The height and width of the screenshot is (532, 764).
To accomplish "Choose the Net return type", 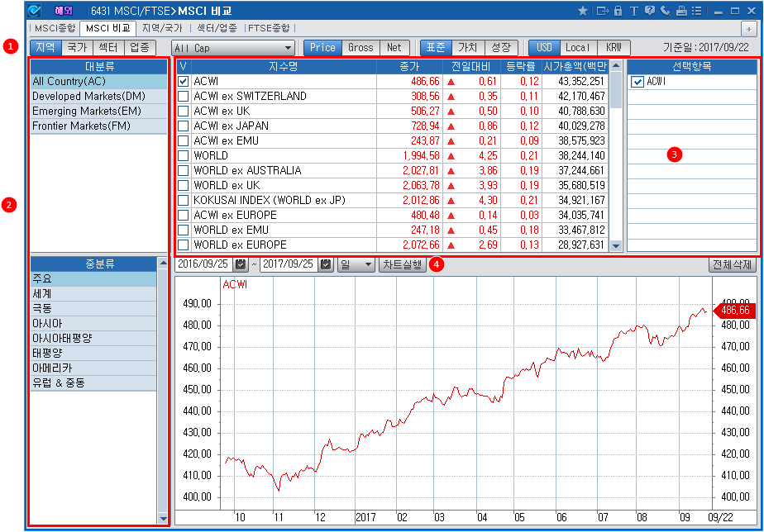I will 394,48.
